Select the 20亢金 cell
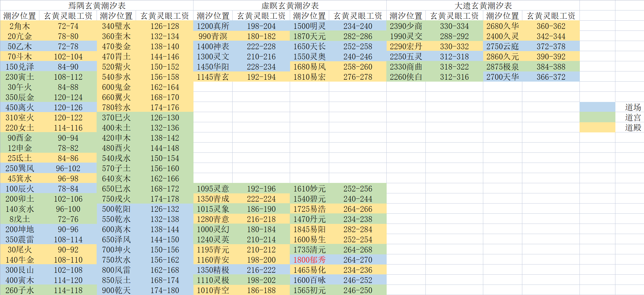This screenshot has width=644, height=295. pyautogui.click(x=20, y=36)
